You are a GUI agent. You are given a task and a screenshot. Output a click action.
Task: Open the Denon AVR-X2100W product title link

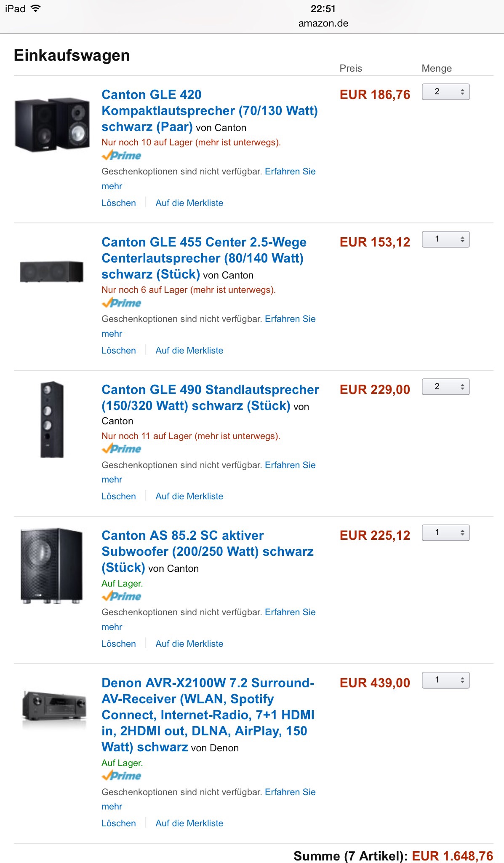[x=208, y=715]
